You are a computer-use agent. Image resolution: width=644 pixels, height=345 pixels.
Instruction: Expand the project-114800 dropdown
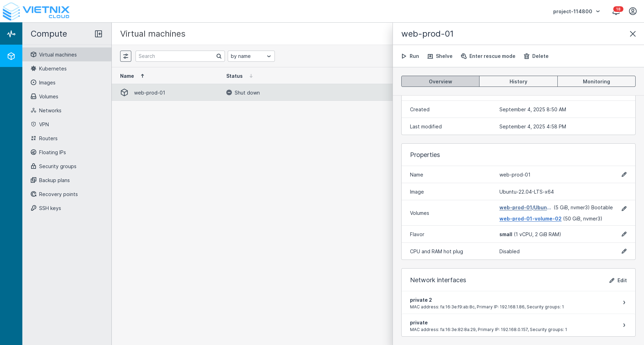pos(576,11)
